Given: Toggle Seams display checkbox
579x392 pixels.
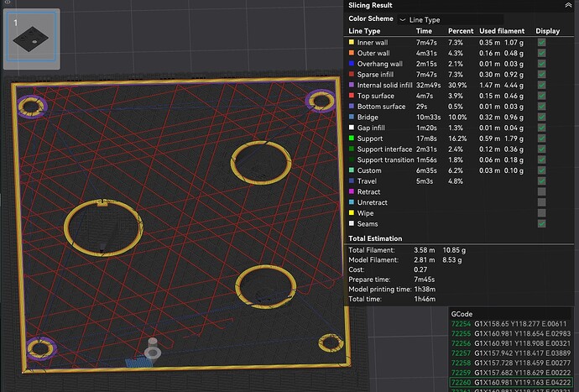Looking at the screenshot, I should 541,224.
